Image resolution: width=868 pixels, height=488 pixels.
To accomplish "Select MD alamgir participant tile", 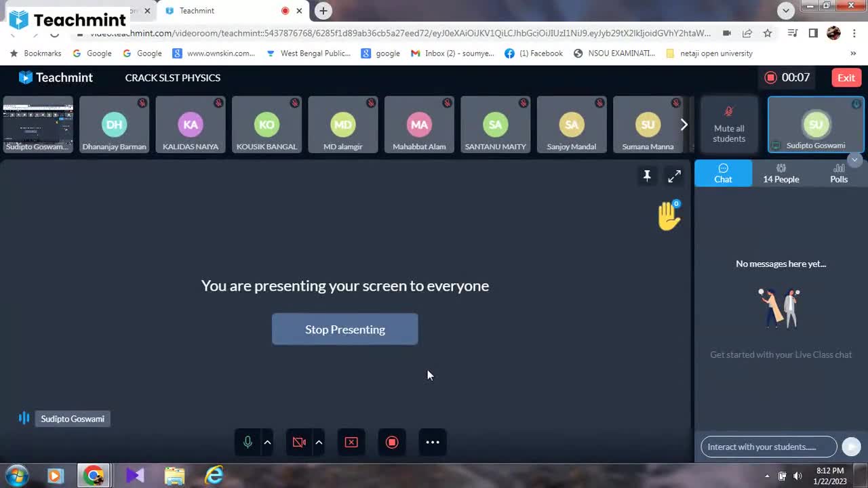I will [343, 124].
